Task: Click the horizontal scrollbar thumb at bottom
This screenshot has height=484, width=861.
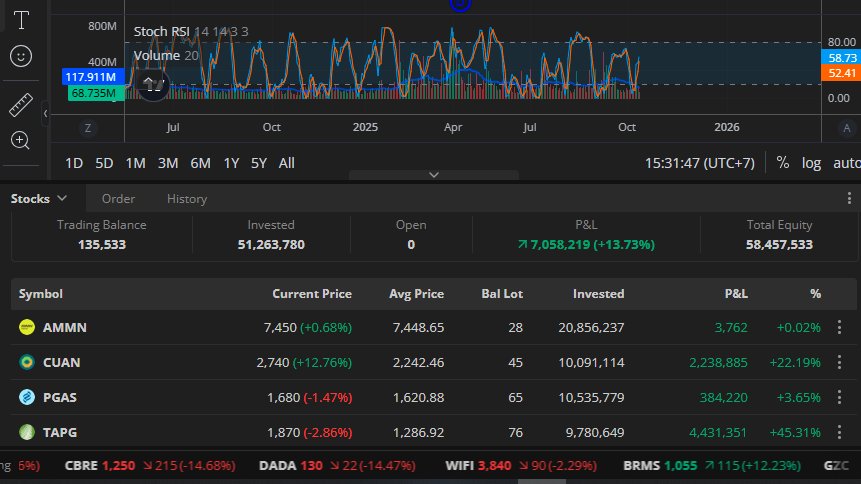Action: (x=541, y=481)
